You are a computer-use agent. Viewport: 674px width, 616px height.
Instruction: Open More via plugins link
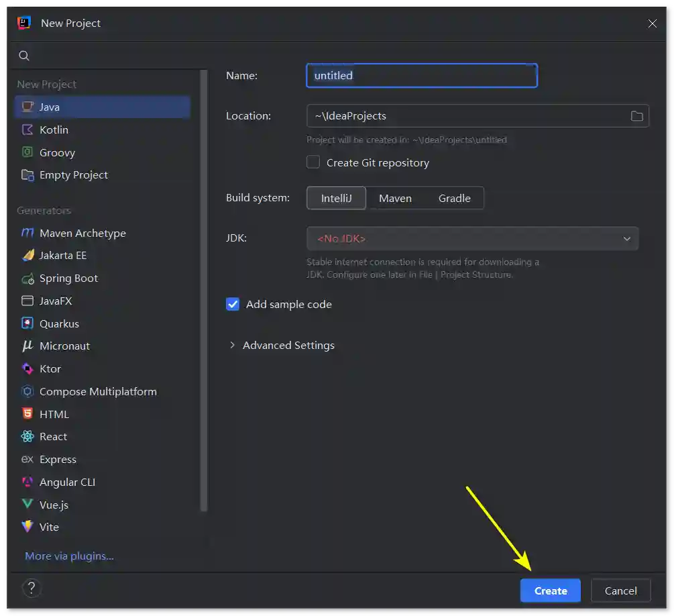point(69,556)
